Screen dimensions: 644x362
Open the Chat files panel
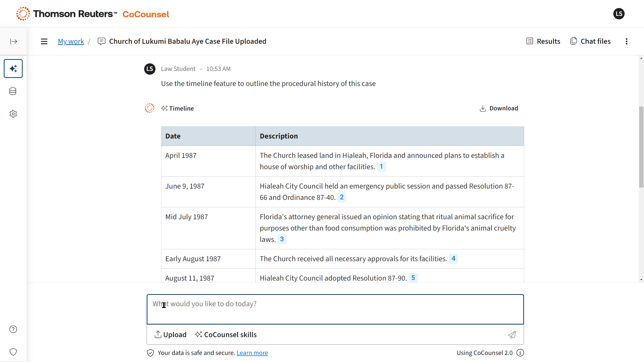tap(590, 41)
